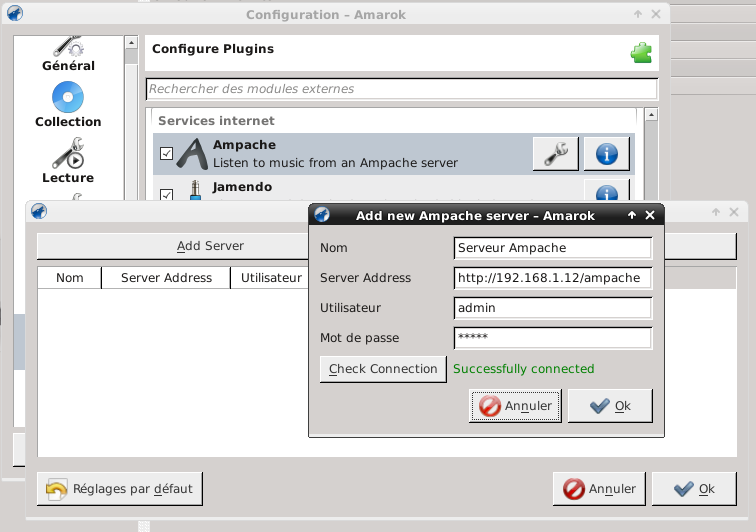Click Amarok wolf icon in Configuration title bar
756x532 pixels.
click(15, 14)
